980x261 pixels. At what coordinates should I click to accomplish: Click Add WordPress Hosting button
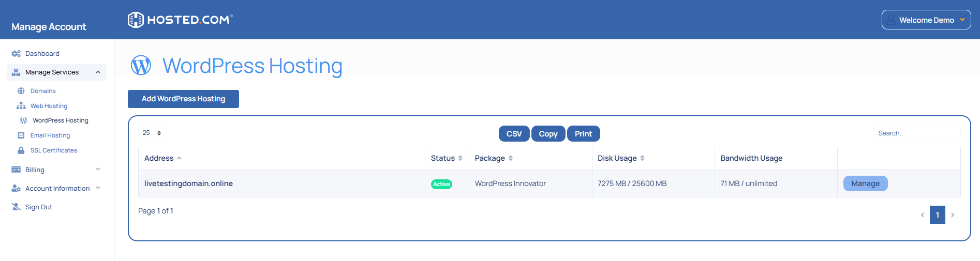[183, 99]
